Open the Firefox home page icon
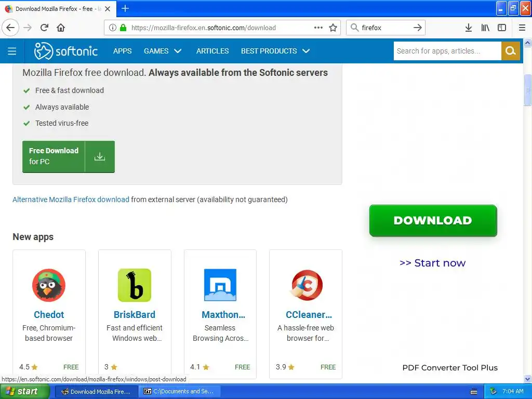Screen dimensions: 532x399 [x=61, y=28]
